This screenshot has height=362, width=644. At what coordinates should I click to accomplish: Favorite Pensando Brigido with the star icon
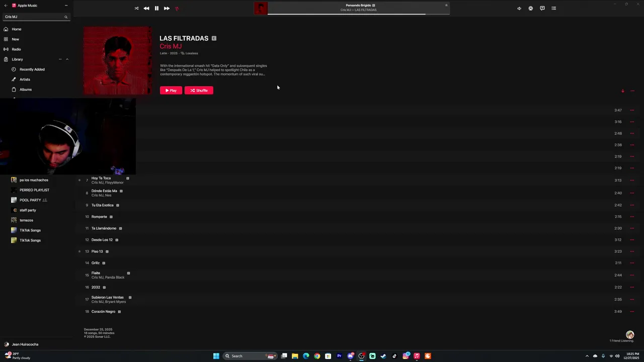pos(446,5)
